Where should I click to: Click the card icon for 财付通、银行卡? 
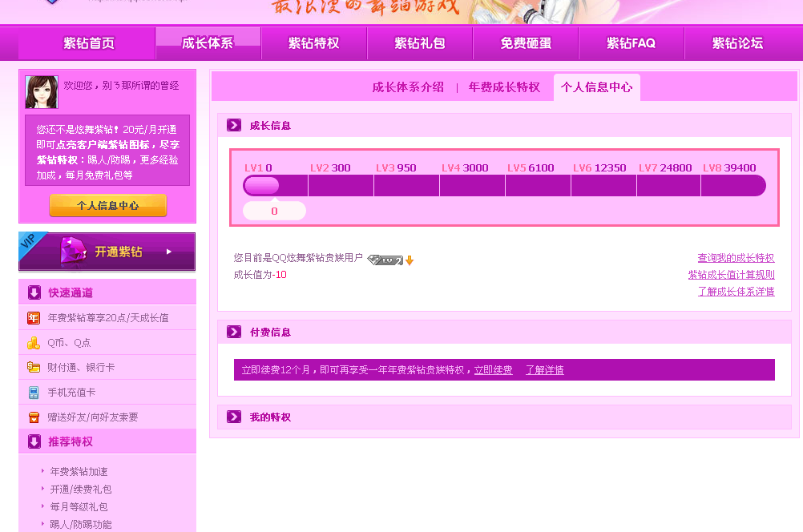pos(34,367)
